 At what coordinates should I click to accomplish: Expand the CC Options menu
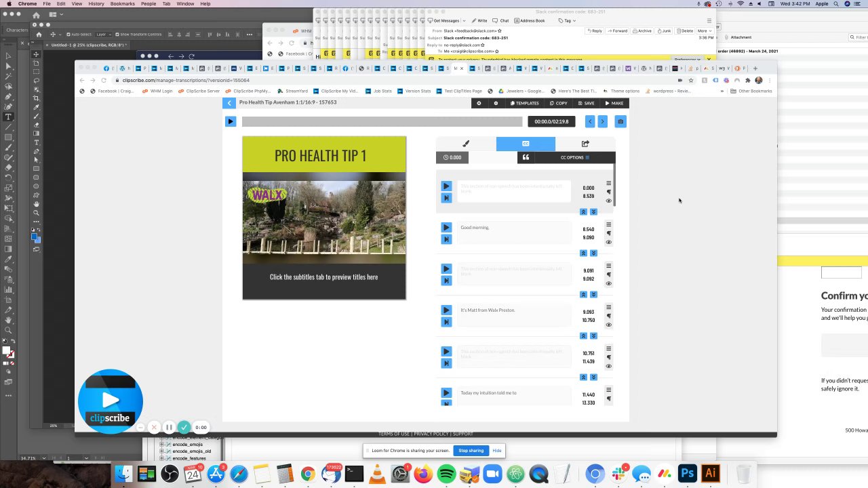click(575, 157)
